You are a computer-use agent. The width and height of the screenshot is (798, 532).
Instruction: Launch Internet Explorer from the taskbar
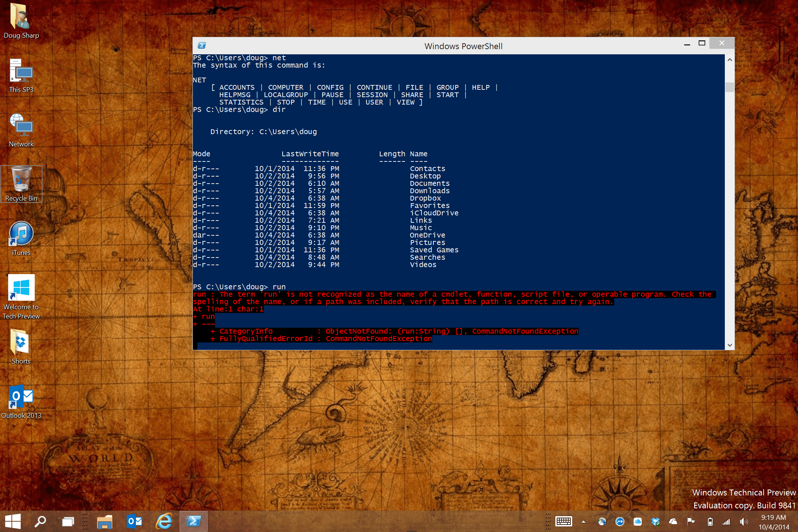click(x=164, y=521)
